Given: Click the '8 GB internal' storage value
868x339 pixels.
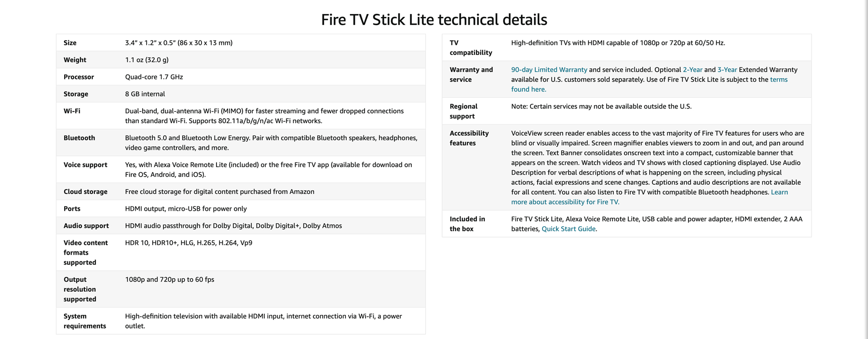Looking at the screenshot, I should (145, 94).
